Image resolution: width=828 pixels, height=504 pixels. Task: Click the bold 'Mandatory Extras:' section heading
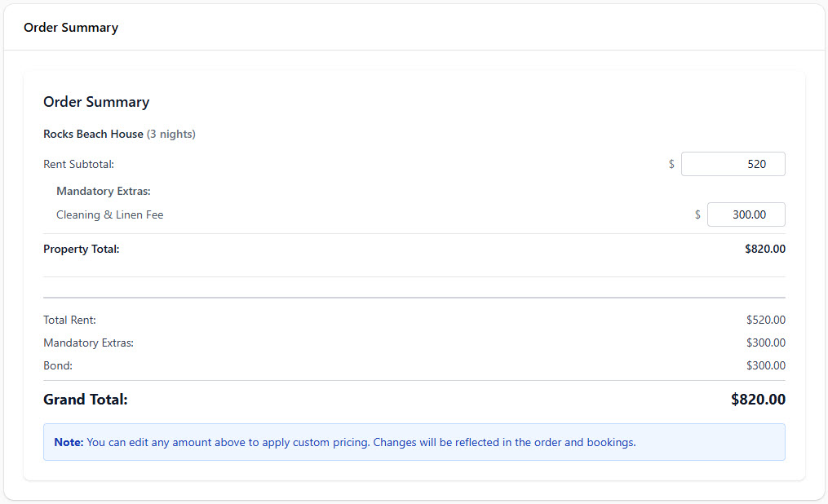(x=104, y=192)
